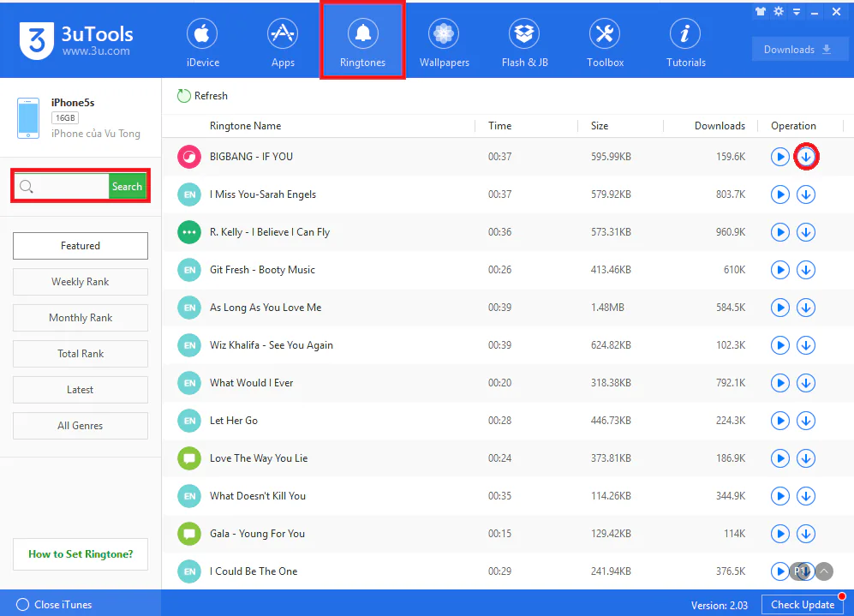Click inside the ringtone search field

click(71, 186)
